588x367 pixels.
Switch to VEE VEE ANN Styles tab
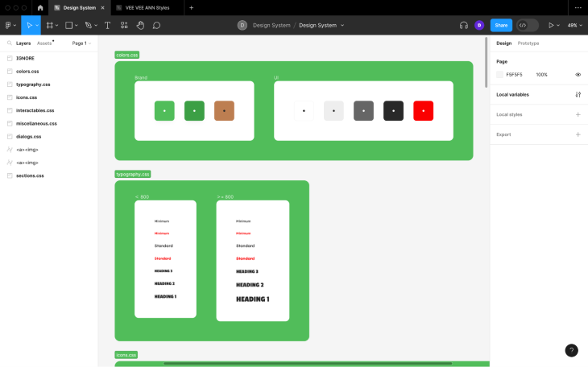pyautogui.click(x=147, y=7)
